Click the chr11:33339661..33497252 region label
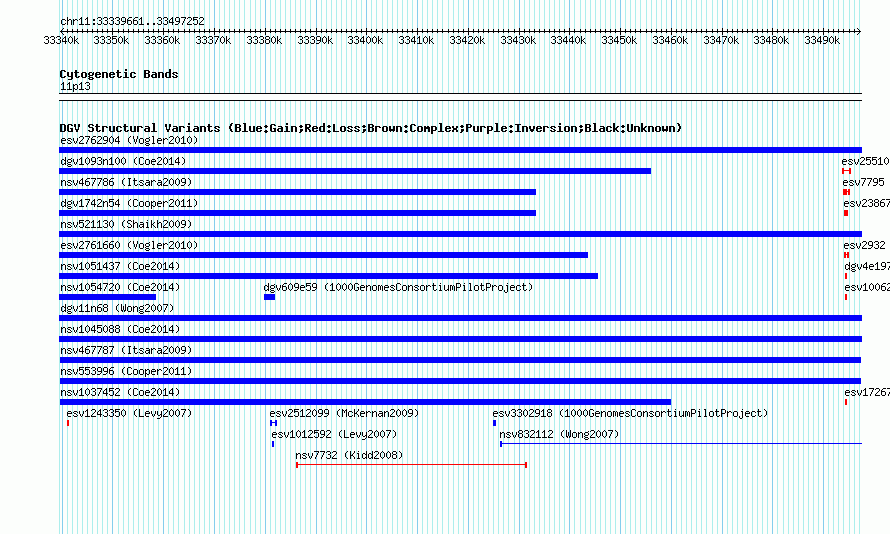Image resolution: width=890 pixels, height=534 pixels. click(x=132, y=22)
